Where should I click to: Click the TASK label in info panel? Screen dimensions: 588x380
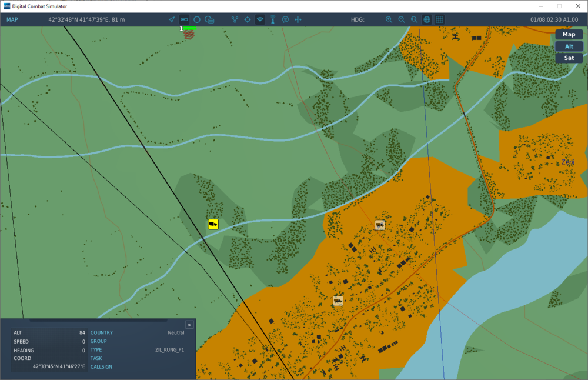[96, 358]
